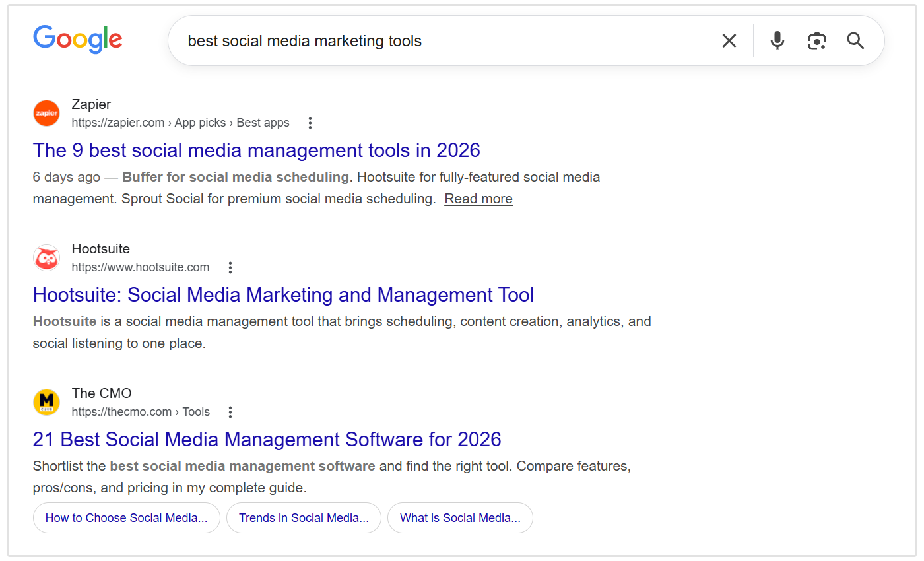Start a voice search with the microphone icon
The height and width of the screenshot is (561, 924).
(x=777, y=40)
